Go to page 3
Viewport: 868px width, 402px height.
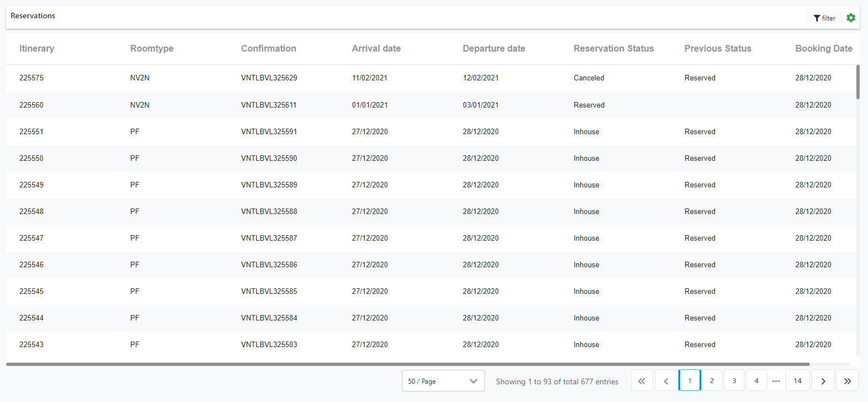point(734,381)
